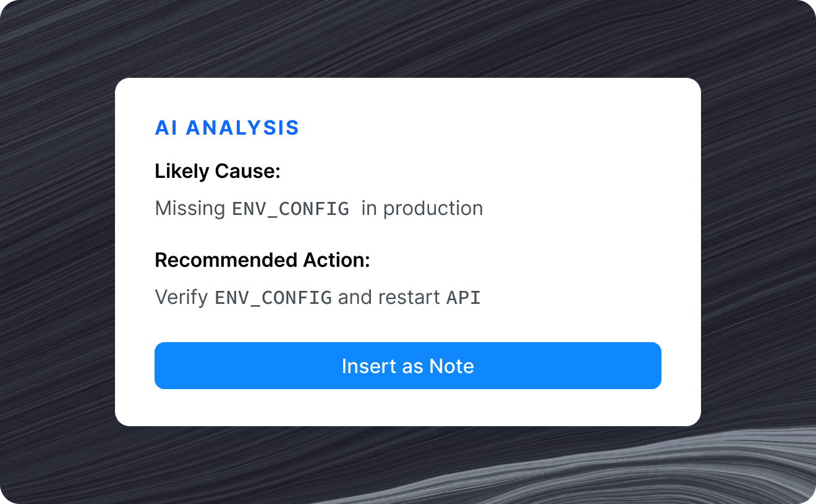This screenshot has height=504, width=816.
Task: Click the word "restart" in the action text
Action: (x=409, y=297)
